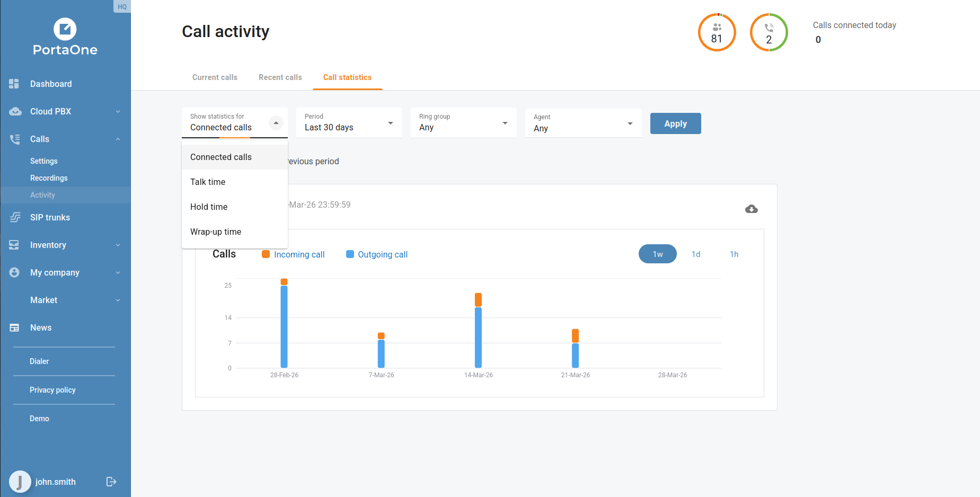Image resolution: width=980 pixels, height=497 pixels.
Task: Click the calls counter circle showing 2
Action: click(769, 33)
